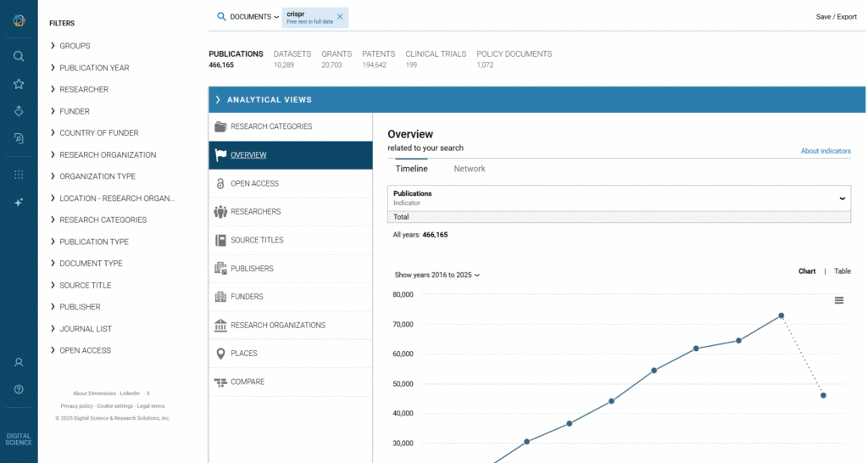Image resolution: width=868 pixels, height=463 pixels.
Task: Open Researchers analytical view
Action: tap(255, 212)
